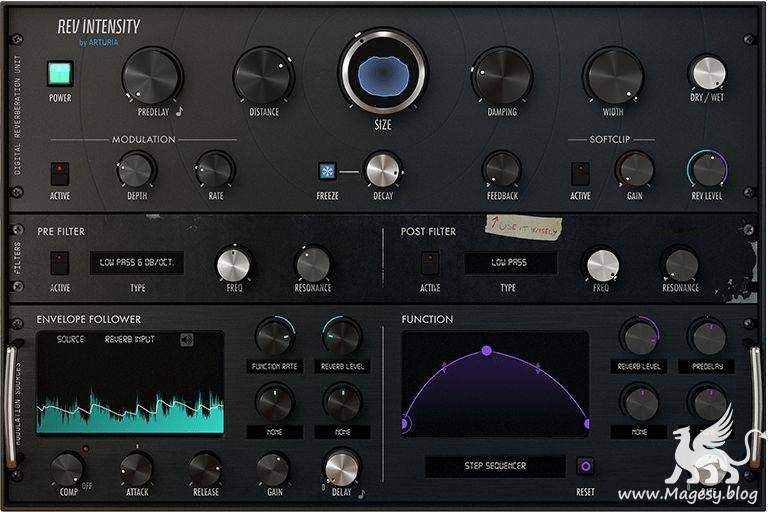Toggle the teal Power button
The width and height of the screenshot is (768, 512).
coord(60,73)
